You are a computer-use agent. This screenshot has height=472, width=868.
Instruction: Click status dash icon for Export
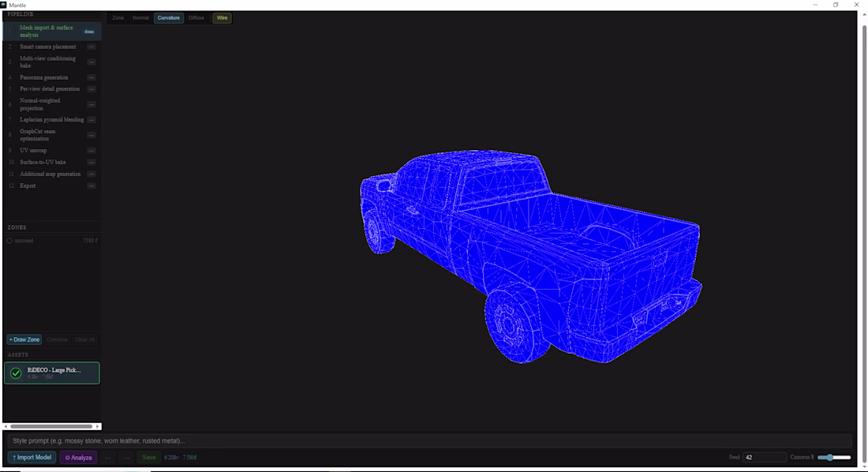92,185
